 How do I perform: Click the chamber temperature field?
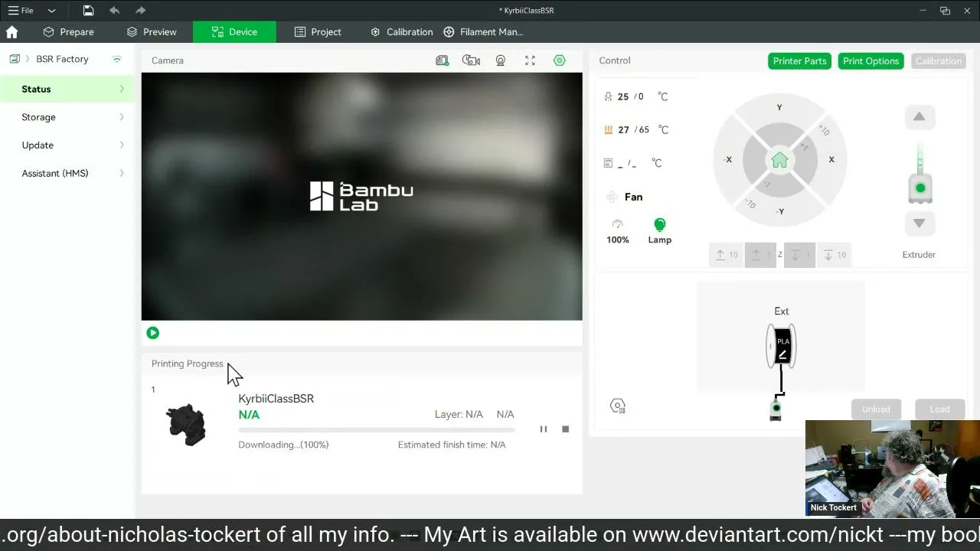(633, 163)
